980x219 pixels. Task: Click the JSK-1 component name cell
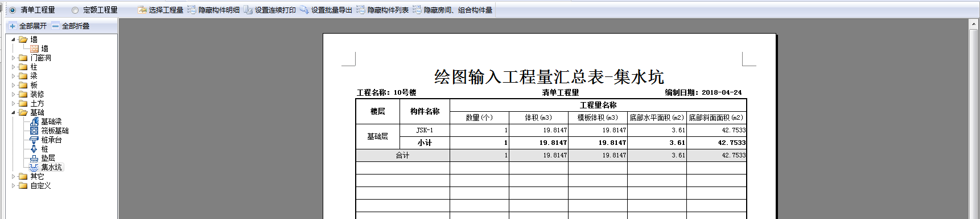coord(425,130)
